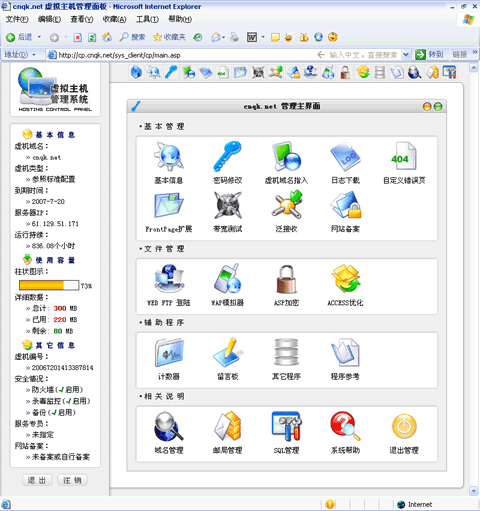Open 基本信息 basic info icon

pos(169,157)
